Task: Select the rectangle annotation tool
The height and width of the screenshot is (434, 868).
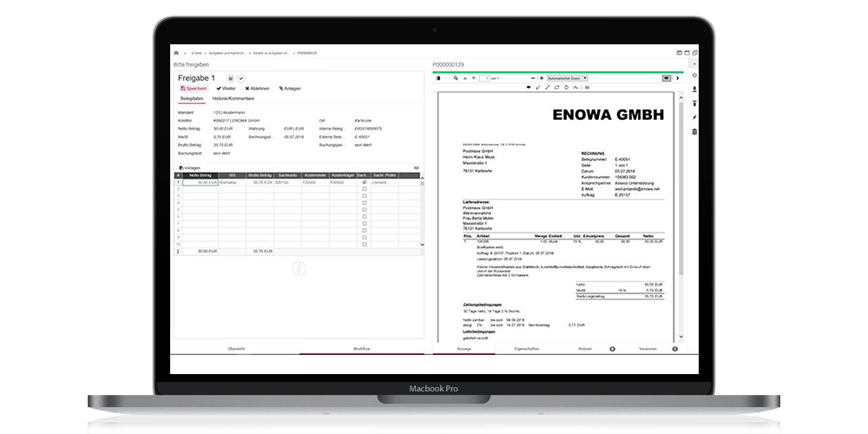Action: [x=557, y=87]
